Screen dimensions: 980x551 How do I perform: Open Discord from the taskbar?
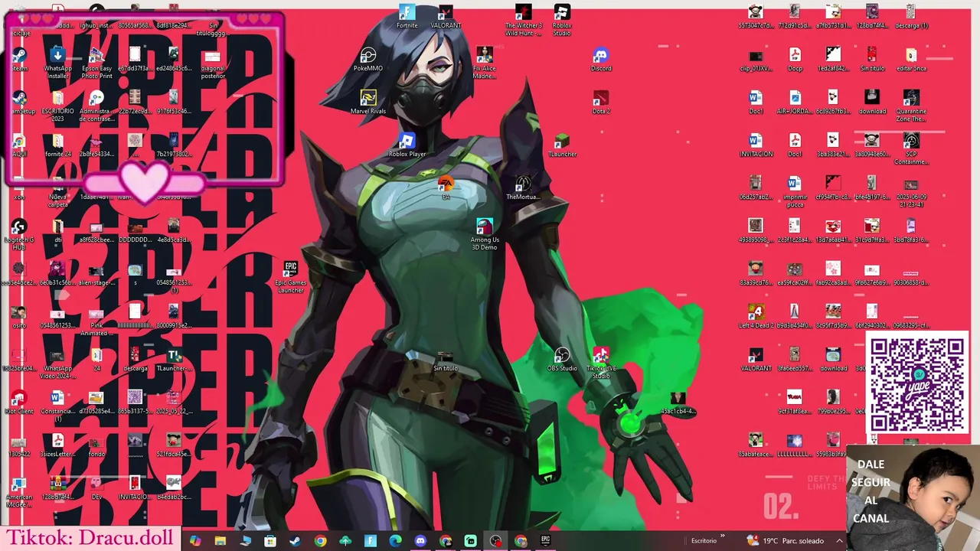(420, 541)
